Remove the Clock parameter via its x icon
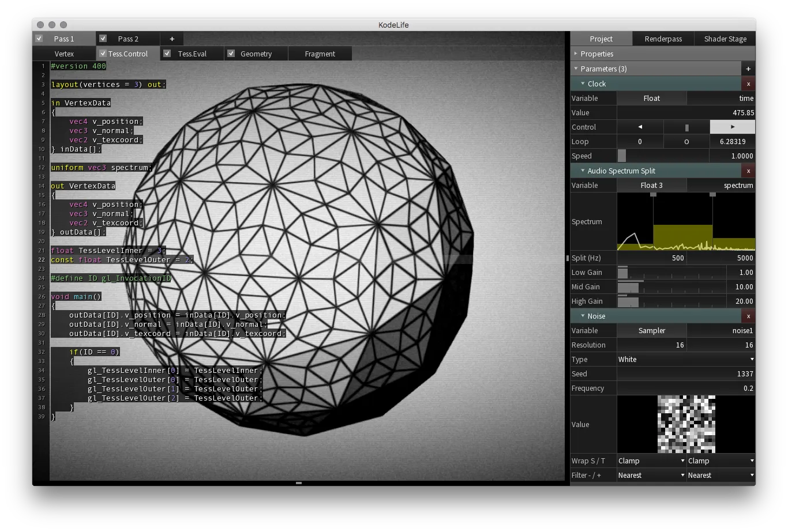788x532 pixels. point(748,84)
